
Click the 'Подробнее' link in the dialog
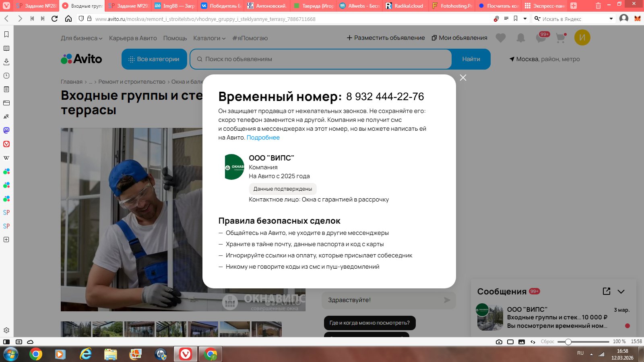point(263,138)
